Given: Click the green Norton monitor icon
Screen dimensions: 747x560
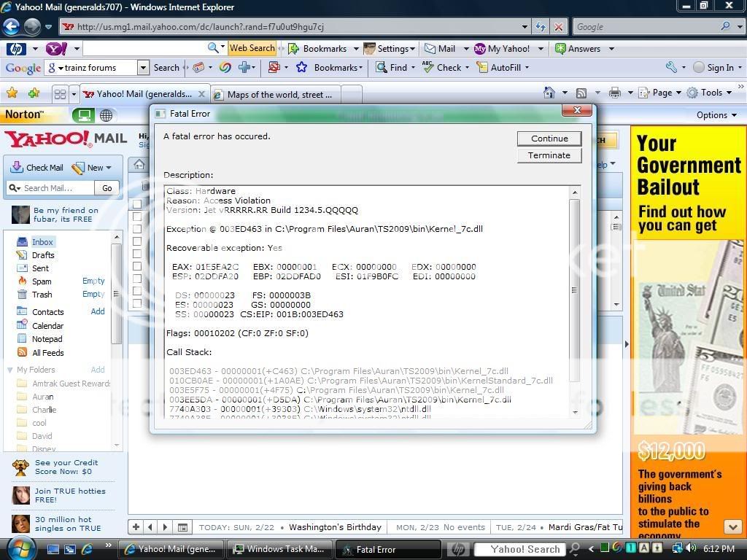Looking at the screenshot, I should pos(84,114).
